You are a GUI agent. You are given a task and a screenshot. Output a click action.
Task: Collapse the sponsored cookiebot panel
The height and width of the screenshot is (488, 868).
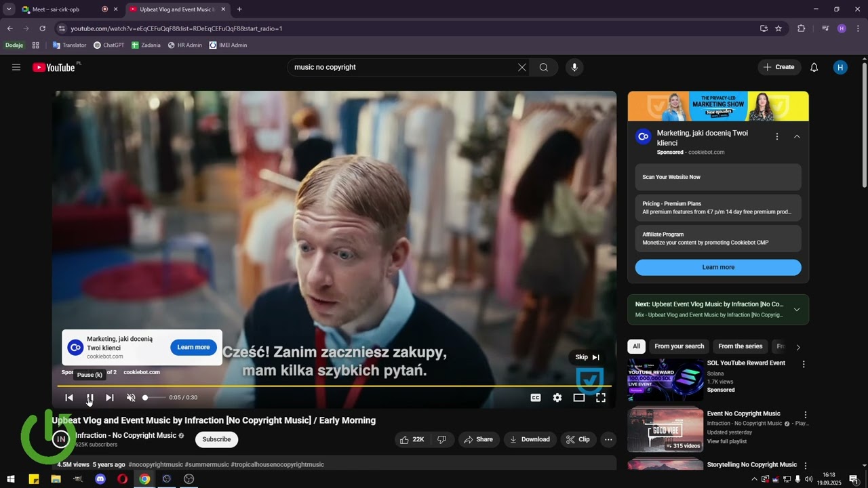(797, 136)
